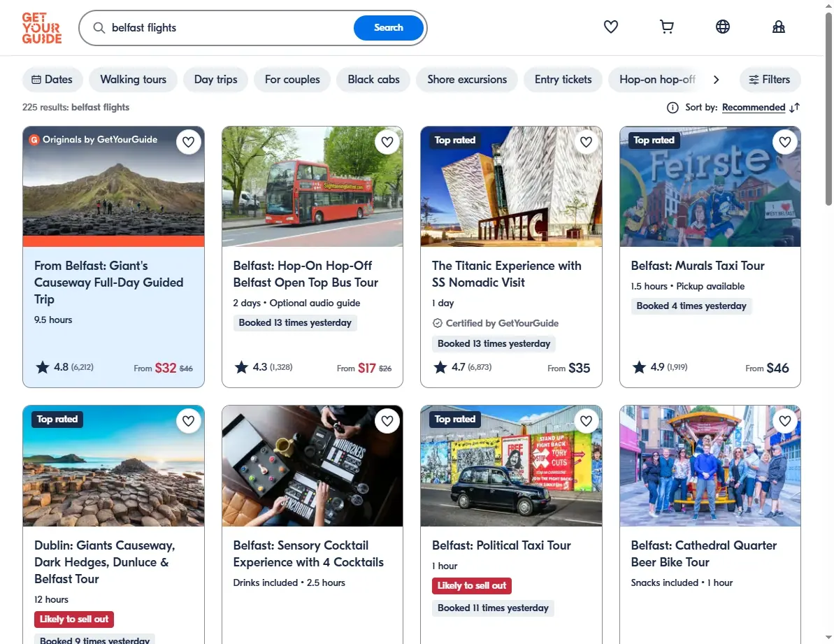Click Booked 11 times yesterday label
This screenshot has width=834, height=644.
click(493, 608)
